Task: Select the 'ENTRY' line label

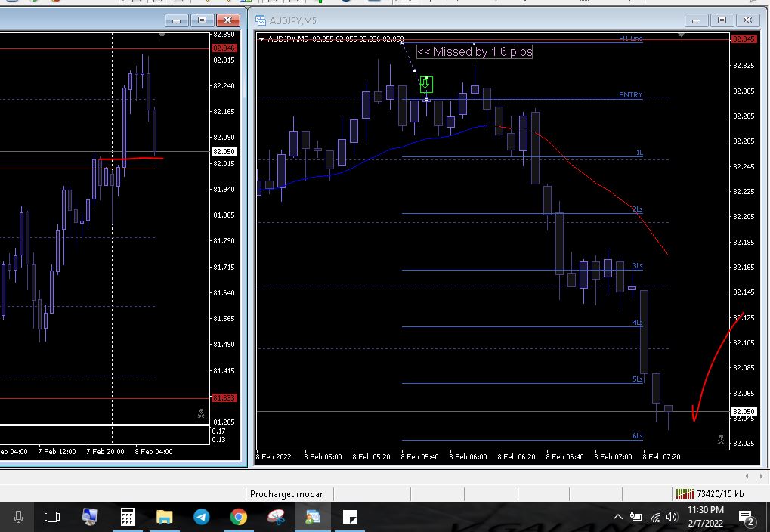Action: (630, 94)
